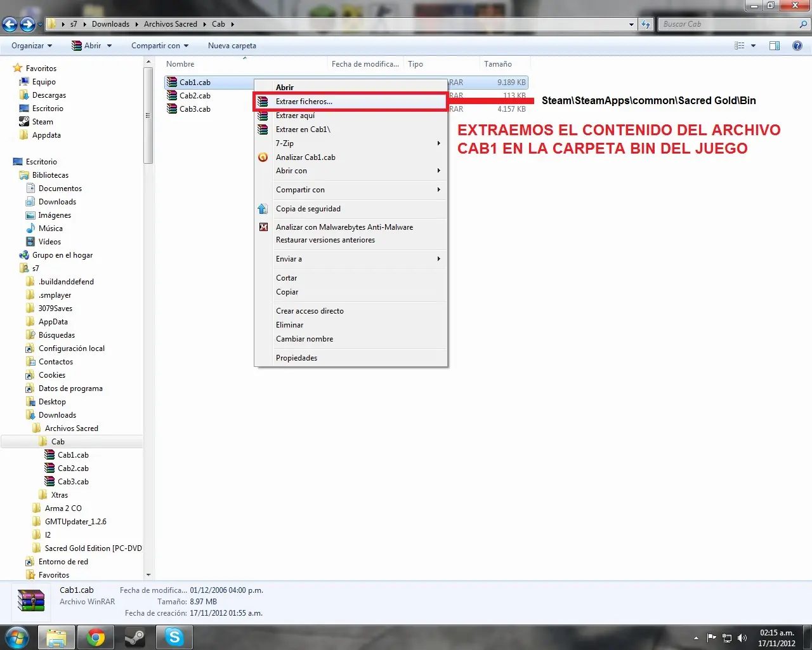
Task: Show hidden tray icons arrow
Action: click(x=697, y=638)
